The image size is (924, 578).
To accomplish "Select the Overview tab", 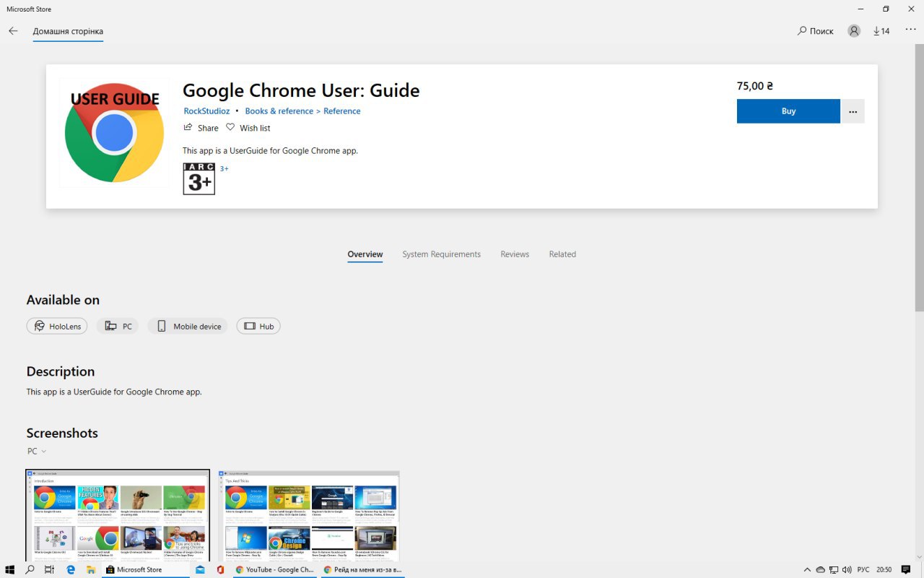I will [x=365, y=254].
